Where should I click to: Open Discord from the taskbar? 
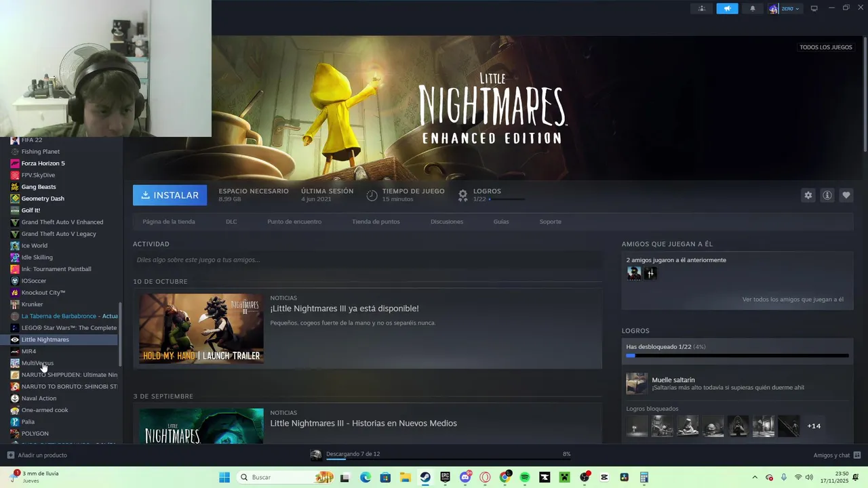465,477
